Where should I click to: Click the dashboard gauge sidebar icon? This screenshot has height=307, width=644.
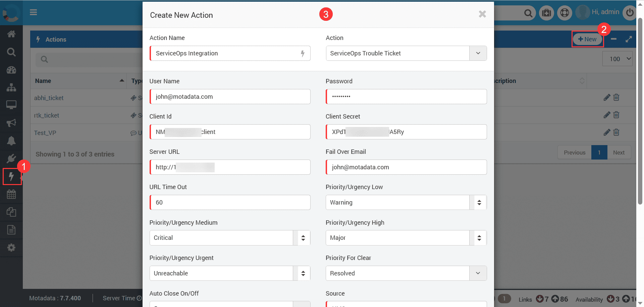(11, 70)
